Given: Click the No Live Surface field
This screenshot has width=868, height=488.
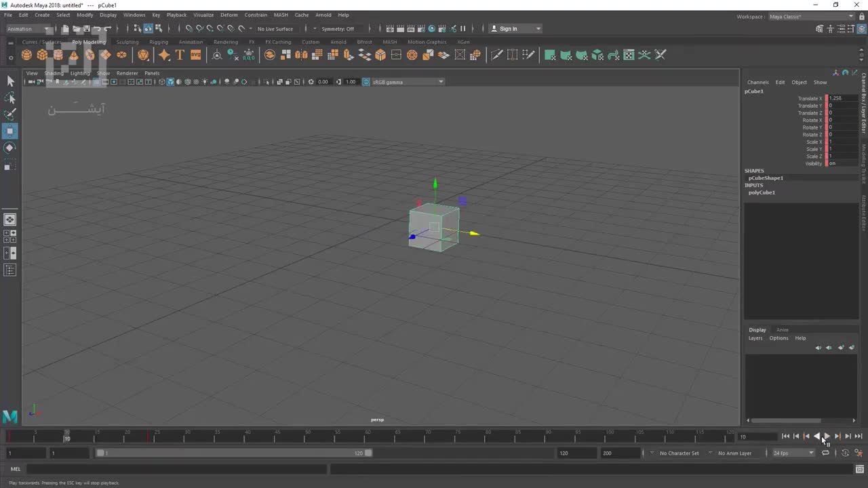Looking at the screenshot, I should tap(275, 28).
